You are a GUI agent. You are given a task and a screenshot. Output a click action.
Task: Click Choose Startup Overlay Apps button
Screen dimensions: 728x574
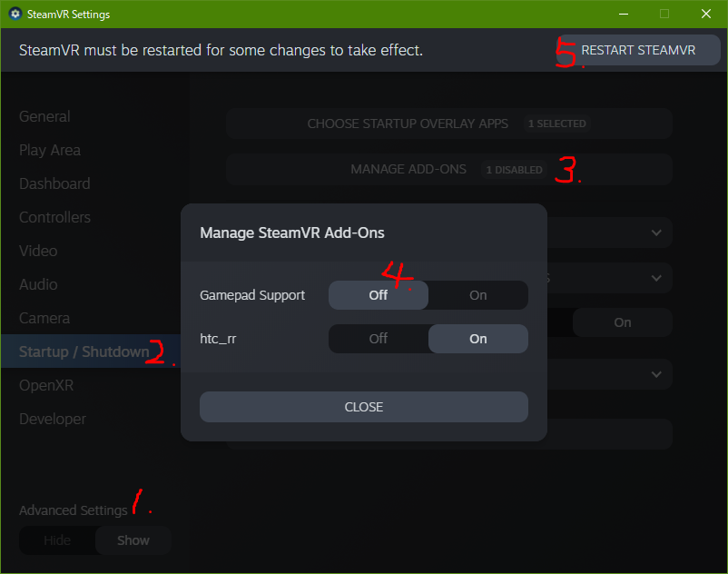(x=449, y=124)
